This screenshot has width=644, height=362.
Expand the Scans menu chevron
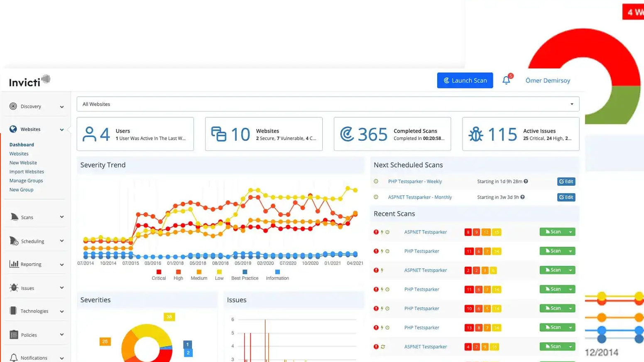(x=62, y=217)
